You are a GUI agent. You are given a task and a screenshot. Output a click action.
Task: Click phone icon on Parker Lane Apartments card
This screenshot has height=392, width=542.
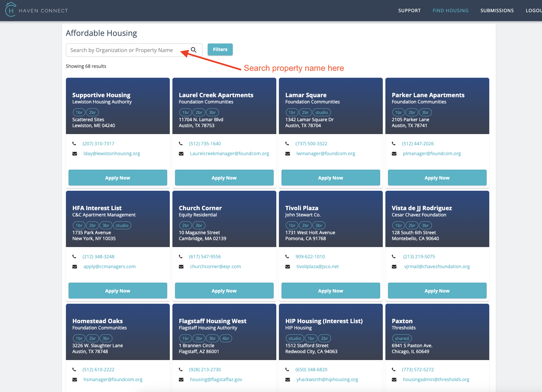pyautogui.click(x=394, y=144)
